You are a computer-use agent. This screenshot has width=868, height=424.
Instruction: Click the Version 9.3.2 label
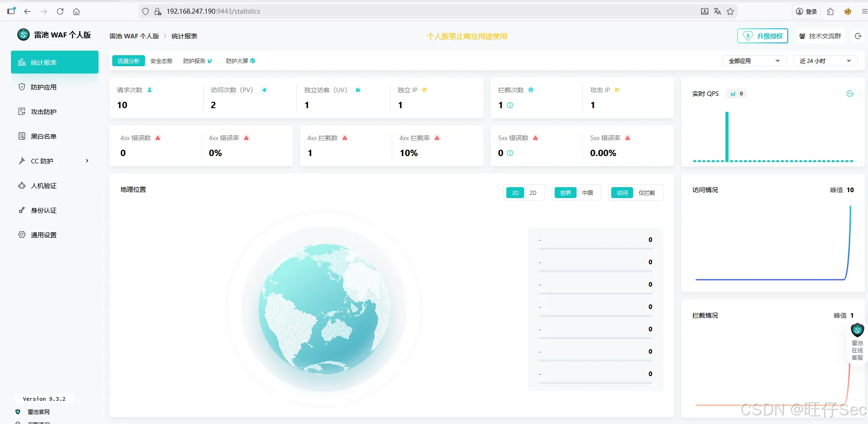[44, 398]
